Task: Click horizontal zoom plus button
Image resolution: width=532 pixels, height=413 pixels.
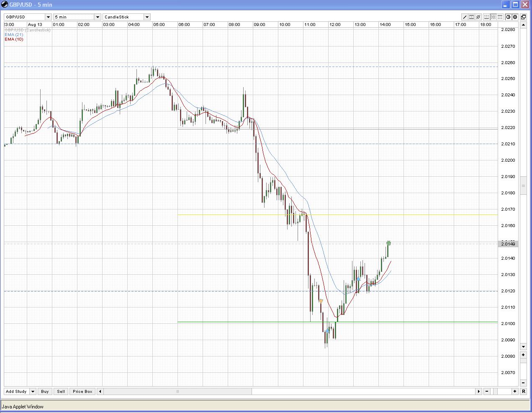Action: pyautogui.click(x=515, y=391)
